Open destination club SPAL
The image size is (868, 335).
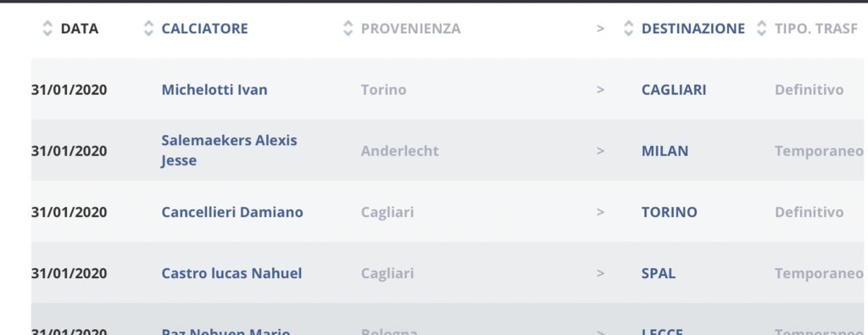click(x=658, y=274)
